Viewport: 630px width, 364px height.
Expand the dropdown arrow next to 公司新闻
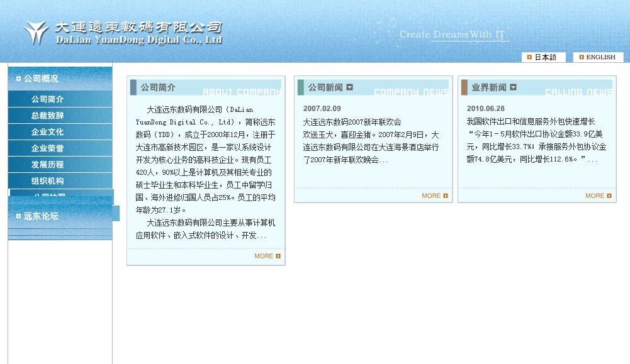click(x=350, y=87)
